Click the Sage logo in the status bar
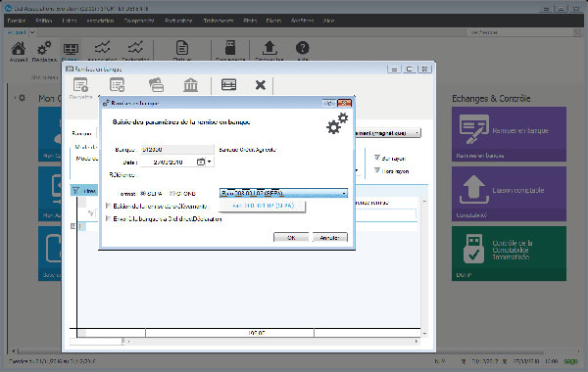This screenshot has width=588, height=372. click(570, 361)
